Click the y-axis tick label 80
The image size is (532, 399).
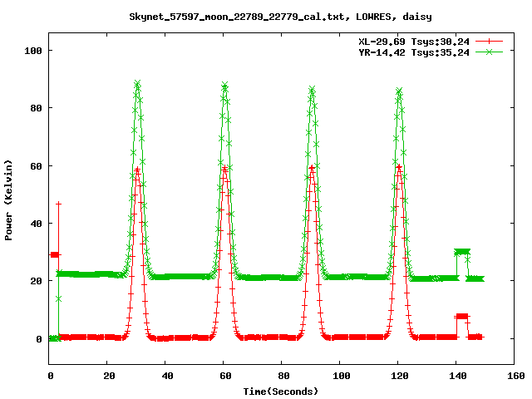tap(36, 108)
